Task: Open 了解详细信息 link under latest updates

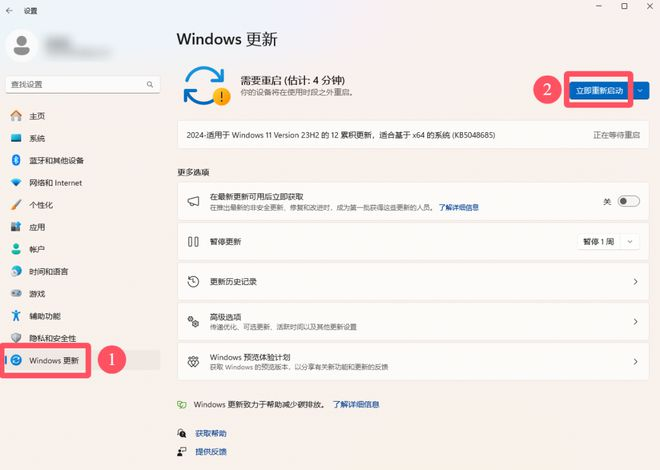Action: 459,207
